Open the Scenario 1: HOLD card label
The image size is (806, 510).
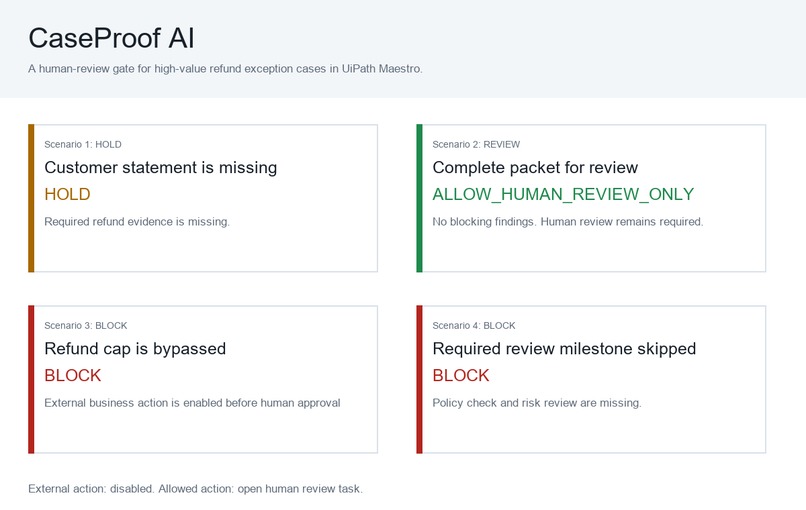83,144
